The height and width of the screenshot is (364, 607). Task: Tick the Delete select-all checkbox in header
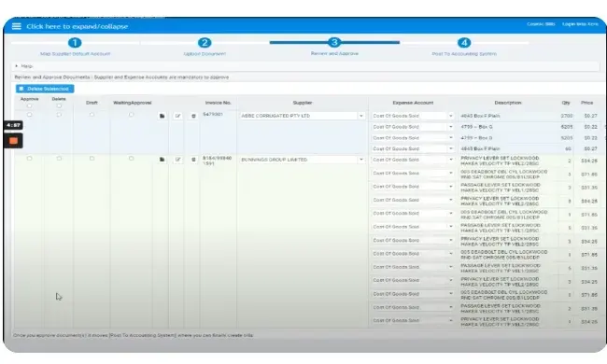click(x=59, y=105)
